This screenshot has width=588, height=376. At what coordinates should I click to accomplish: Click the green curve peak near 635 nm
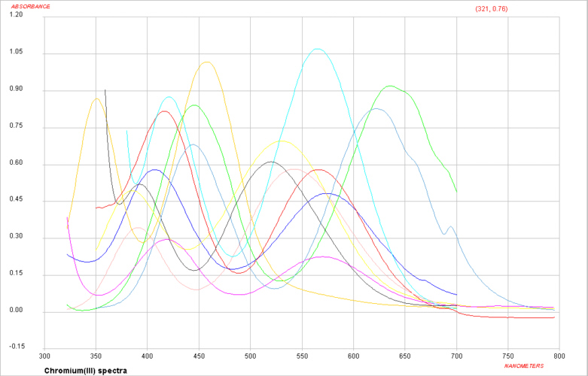[x=389, y=86]
